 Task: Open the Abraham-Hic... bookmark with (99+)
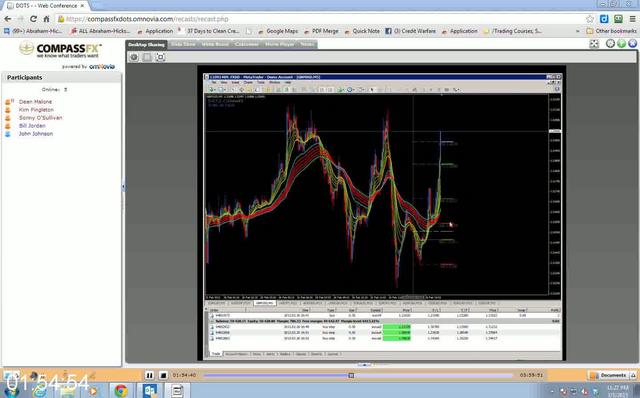coord(33,31)
